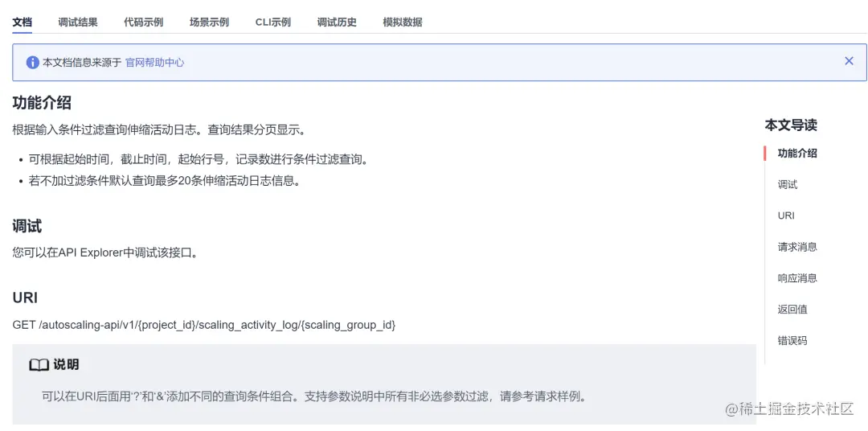Screen dimensions: 868x431
Task: Click the blue info icon in banner
Action: click(x=33, y=62)
